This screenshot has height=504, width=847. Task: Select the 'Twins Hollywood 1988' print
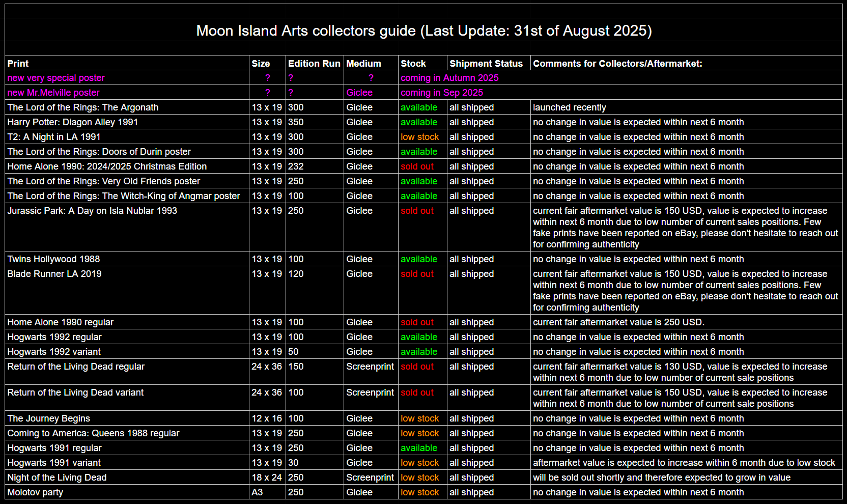[53, 259]
